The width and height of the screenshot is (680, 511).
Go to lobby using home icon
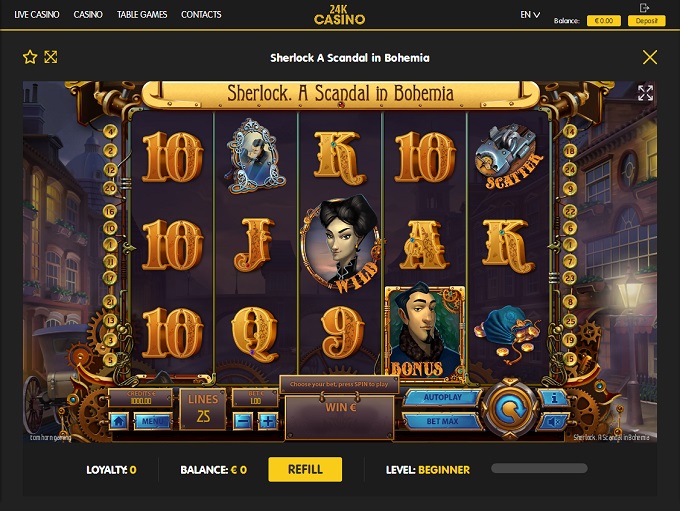119,421
